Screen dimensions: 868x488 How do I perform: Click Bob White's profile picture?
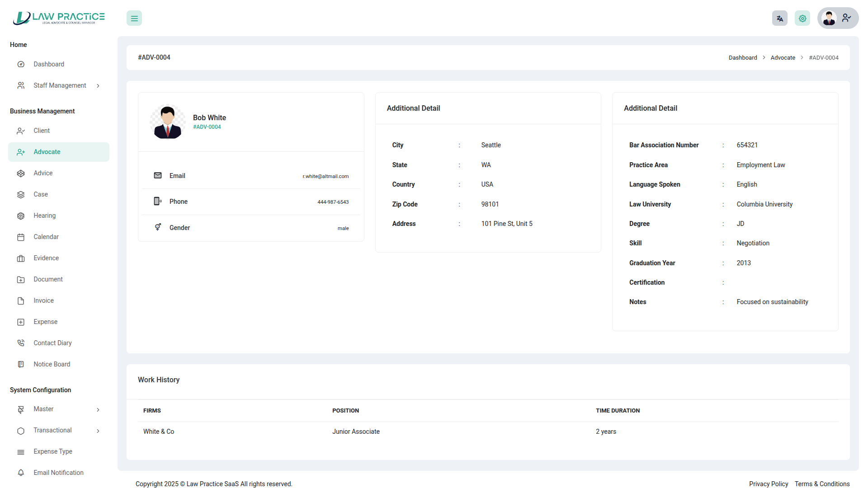tap(168, 122)
